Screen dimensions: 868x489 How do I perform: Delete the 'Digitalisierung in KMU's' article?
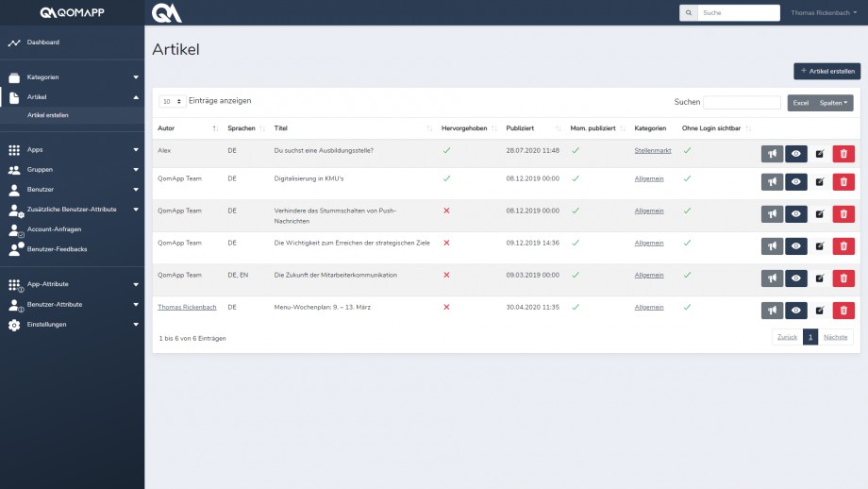(843, 181)
